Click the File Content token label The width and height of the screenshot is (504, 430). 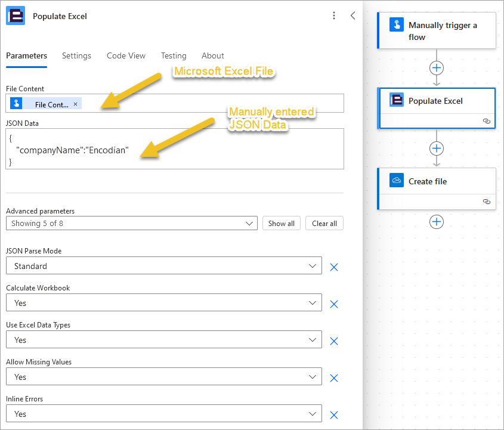[x=52, y=105]
